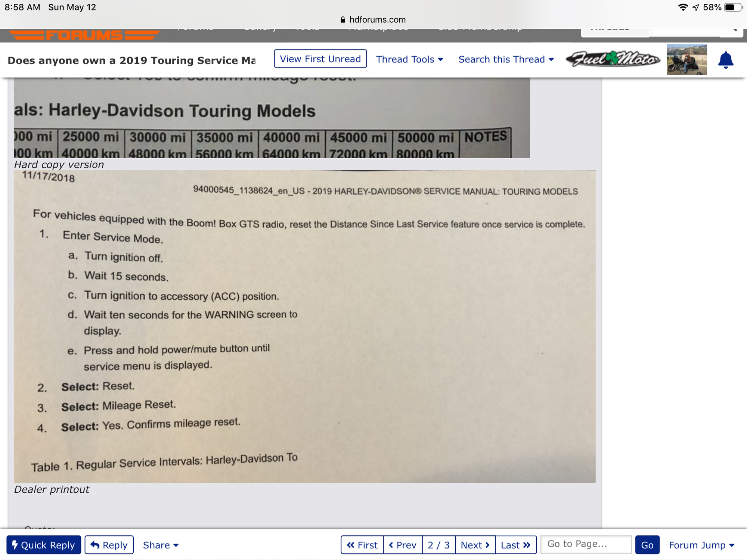Click the HD Forums orange logo
This screenshot has height=560, width=747.
tap(84, 35)
